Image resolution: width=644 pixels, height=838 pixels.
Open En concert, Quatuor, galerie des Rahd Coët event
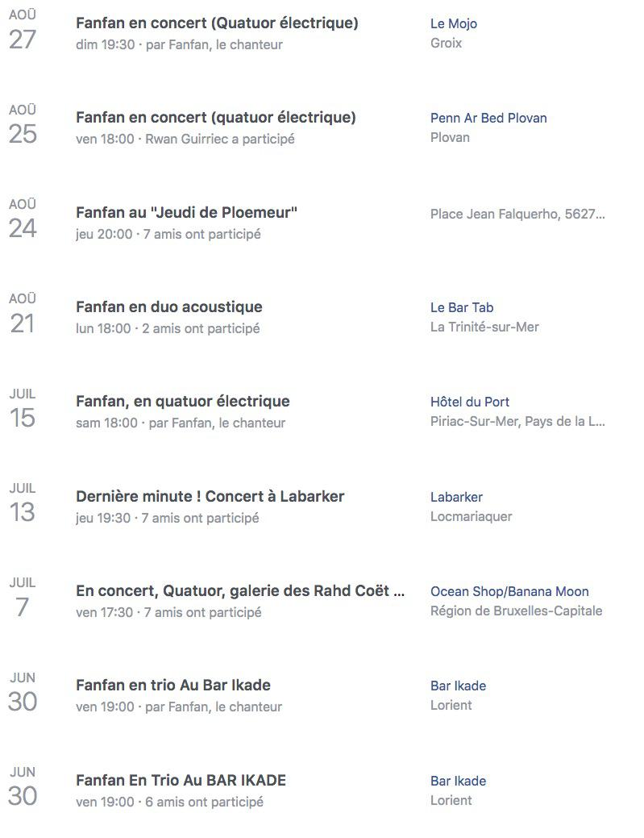point(240,591)
